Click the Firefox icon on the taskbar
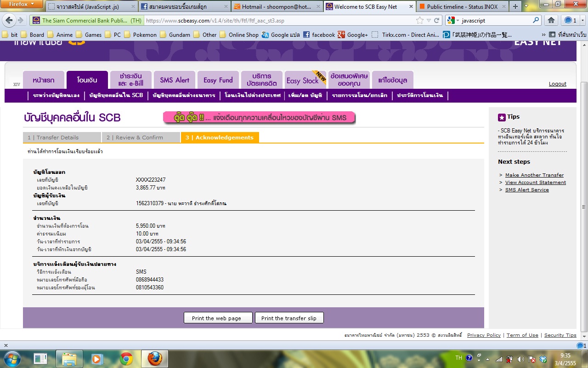This screenshot has width=588, height=368. coord(154,359)
